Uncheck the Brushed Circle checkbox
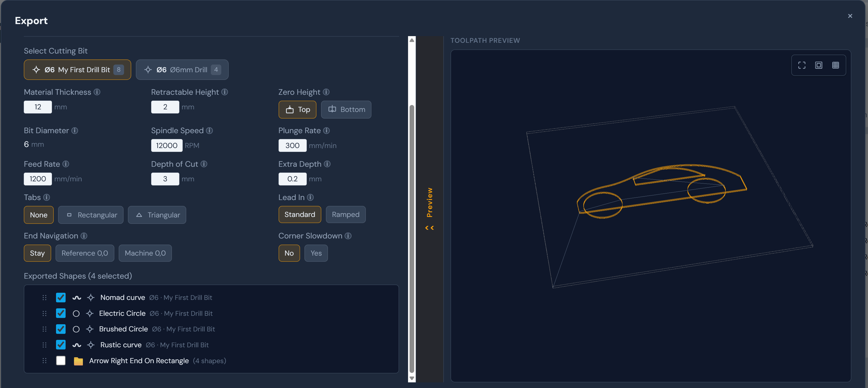Image resolution: width=868 pixels, height=388 pixels. click(x=61, y=329)
